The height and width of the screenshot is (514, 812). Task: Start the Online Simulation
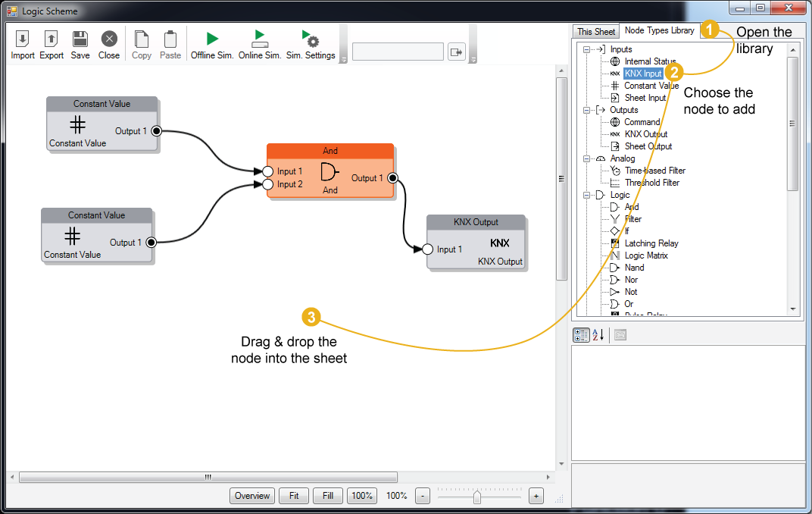tap(260, 39)
